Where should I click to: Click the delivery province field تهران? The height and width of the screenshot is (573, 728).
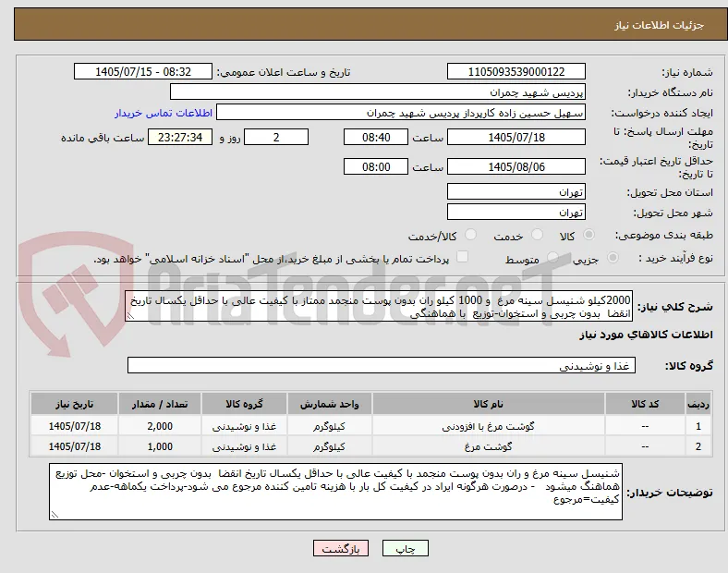coord(516,191)
